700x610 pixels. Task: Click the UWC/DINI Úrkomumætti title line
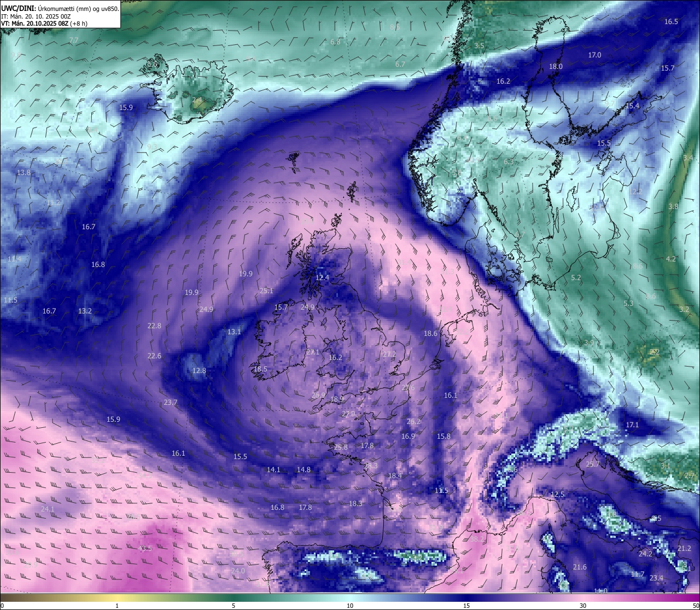point(60,8)
